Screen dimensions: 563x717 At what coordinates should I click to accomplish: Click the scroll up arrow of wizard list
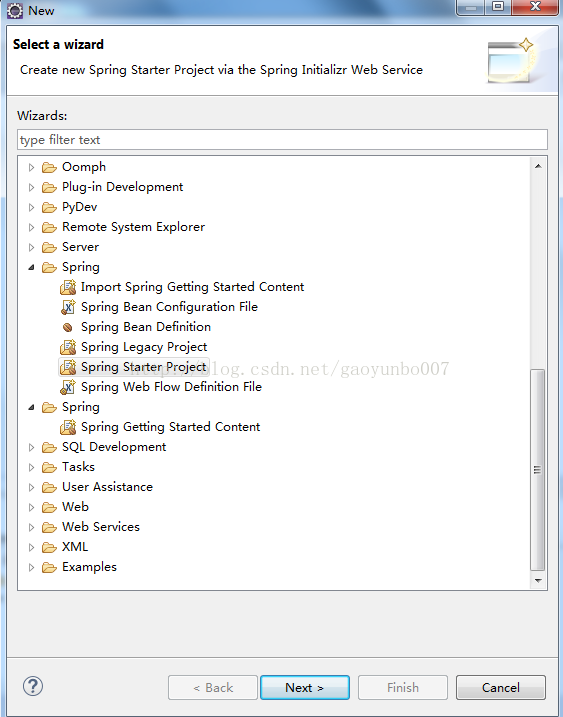pyautogui.click(x=538, y=166)
